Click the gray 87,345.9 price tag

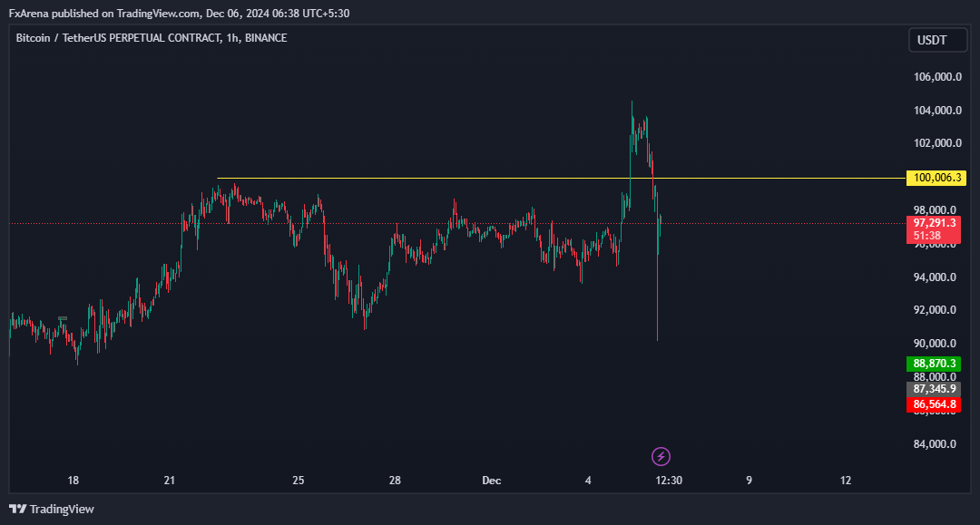934,389
